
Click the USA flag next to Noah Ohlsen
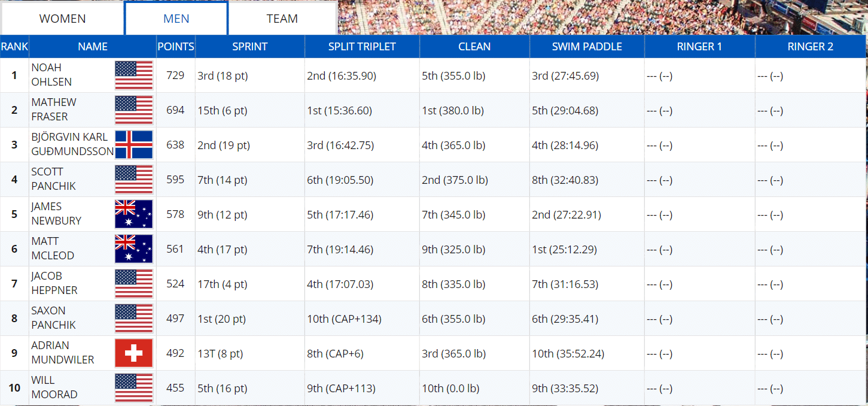(133, 75)
